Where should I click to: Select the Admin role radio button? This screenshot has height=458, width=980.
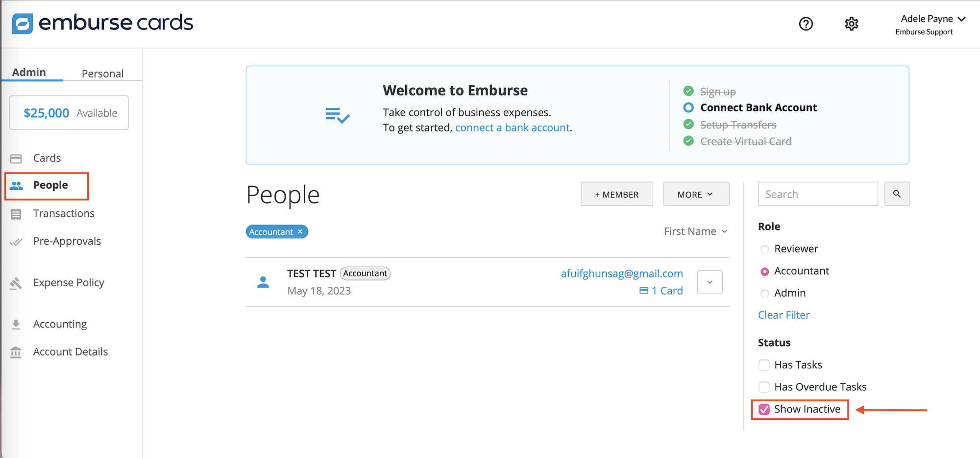[x=765, y=293]
